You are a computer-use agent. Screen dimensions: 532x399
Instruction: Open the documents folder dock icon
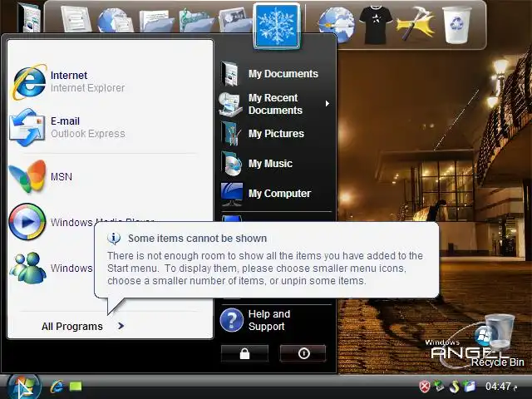pos(157,21)
